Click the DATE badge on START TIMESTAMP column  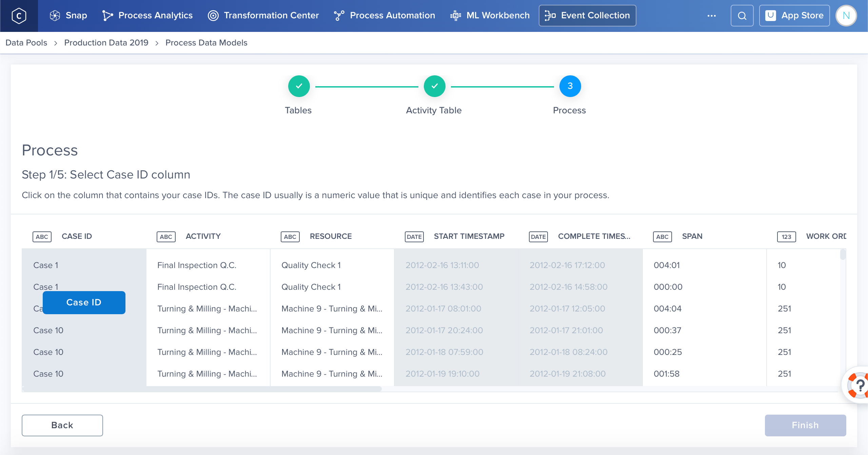tap(414, 236)
